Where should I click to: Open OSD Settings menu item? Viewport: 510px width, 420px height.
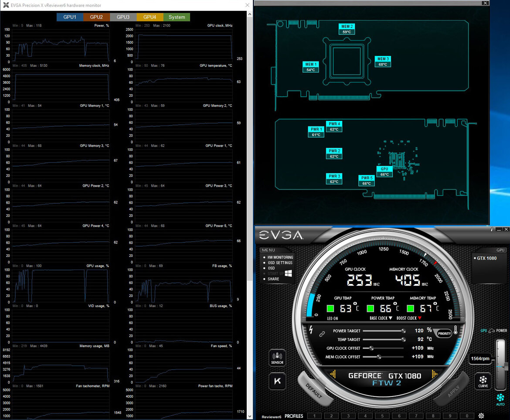coord(280,263)
